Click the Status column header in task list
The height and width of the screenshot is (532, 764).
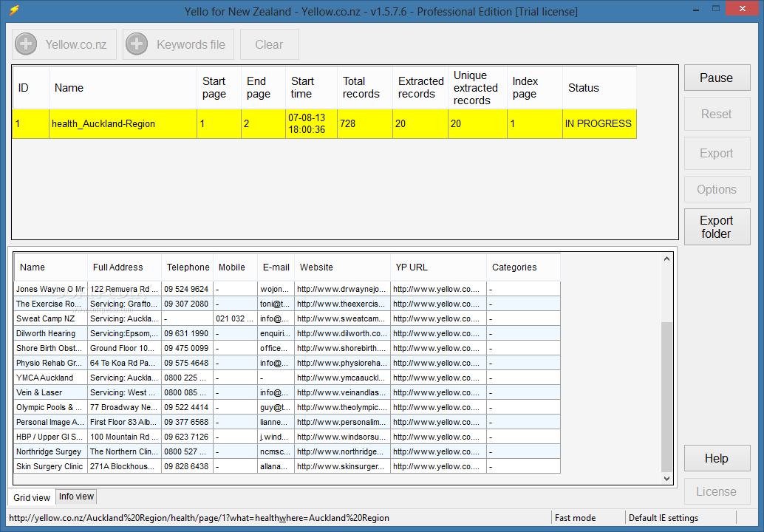(584, 88)
